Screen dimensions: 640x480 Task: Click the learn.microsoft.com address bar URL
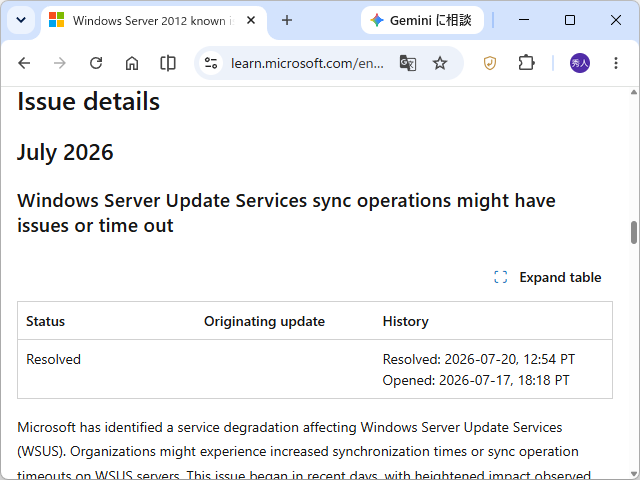tap(307, 63)
